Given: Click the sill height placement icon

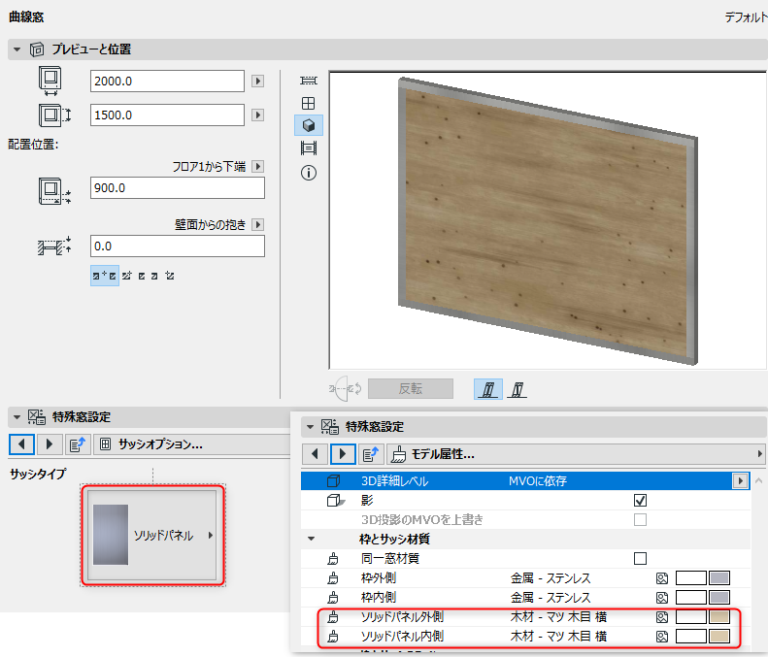Looking at the screenshot, I should point(54,191).
